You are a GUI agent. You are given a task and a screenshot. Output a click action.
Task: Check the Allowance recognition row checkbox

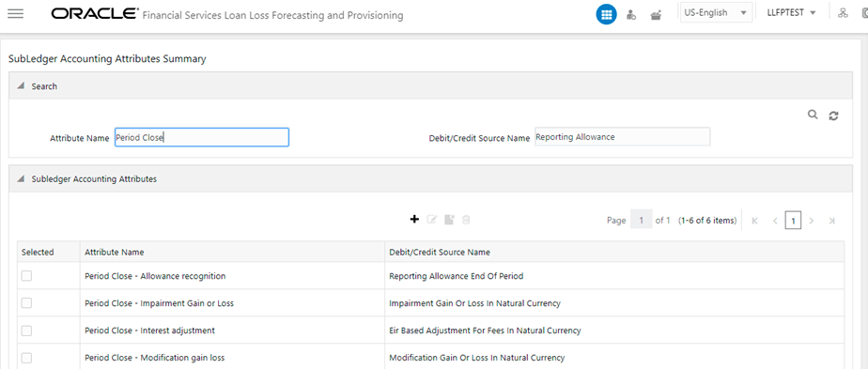[x=26, y=275]
